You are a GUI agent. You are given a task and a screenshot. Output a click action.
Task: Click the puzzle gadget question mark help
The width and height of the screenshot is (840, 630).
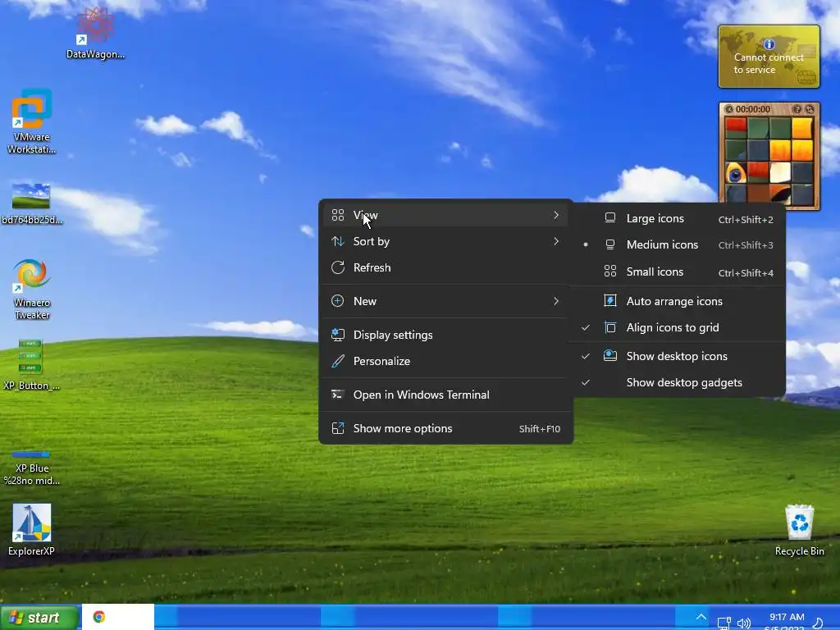(797, 109)
